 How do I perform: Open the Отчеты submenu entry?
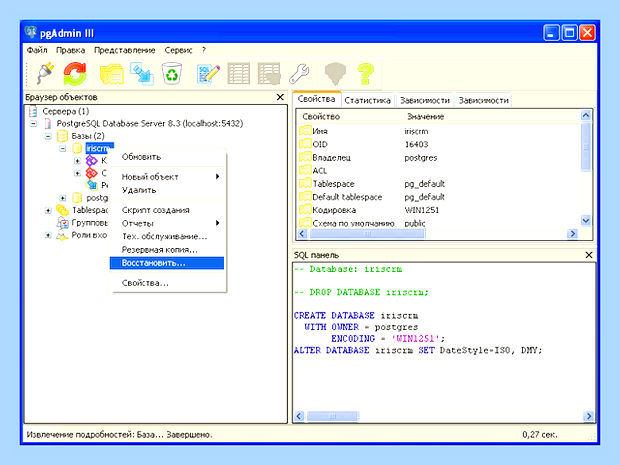tap(166, 223)
